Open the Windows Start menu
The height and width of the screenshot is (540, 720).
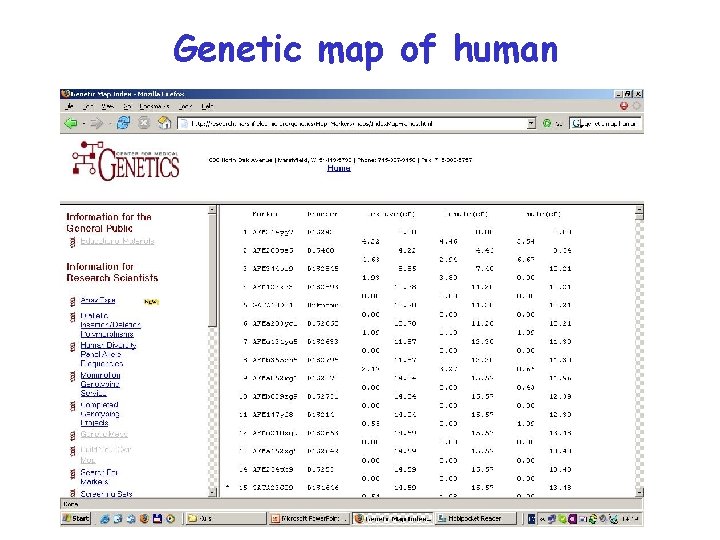click(x=76, y=518)
